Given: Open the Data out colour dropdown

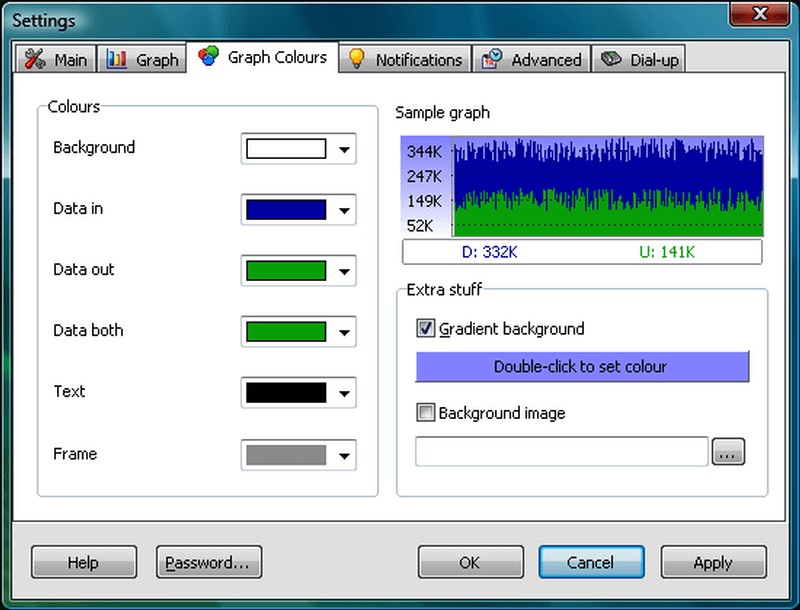Looking at the screenshot, I should pyautogui.click(x=345, y=271).
